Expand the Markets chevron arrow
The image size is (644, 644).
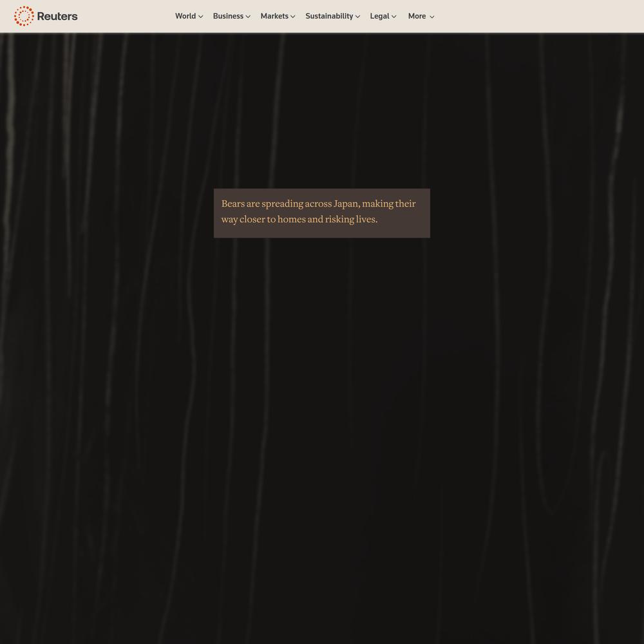293,17
